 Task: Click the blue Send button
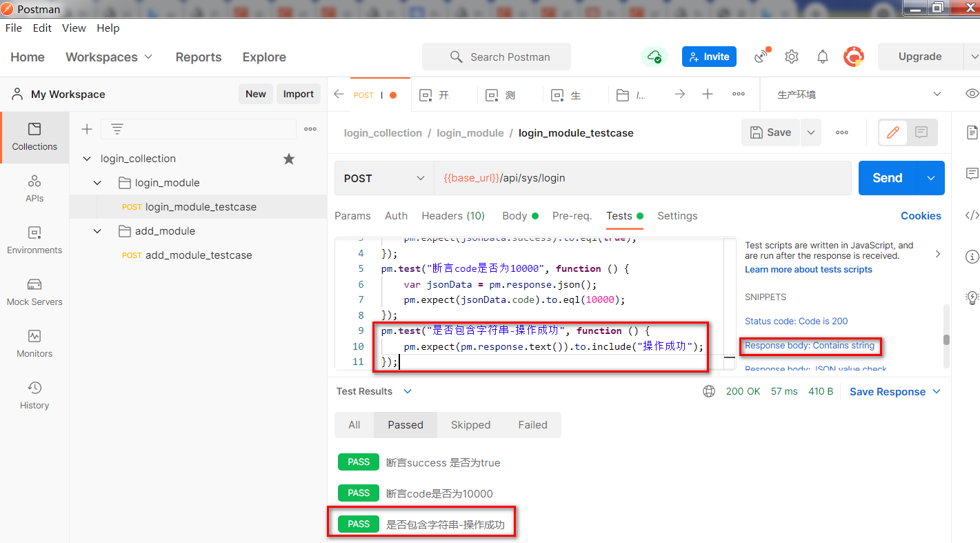tap(888, 178)
